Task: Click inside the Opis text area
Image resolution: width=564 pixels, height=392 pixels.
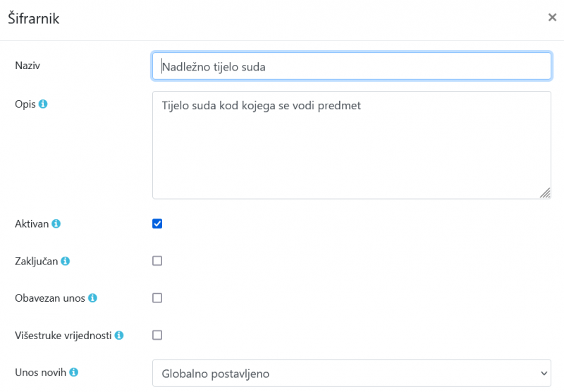Action: pyautogui.click(x=351, y=145)
